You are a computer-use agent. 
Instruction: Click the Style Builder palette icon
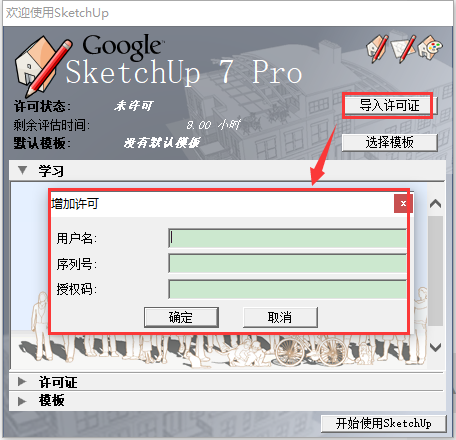point(430,48)
